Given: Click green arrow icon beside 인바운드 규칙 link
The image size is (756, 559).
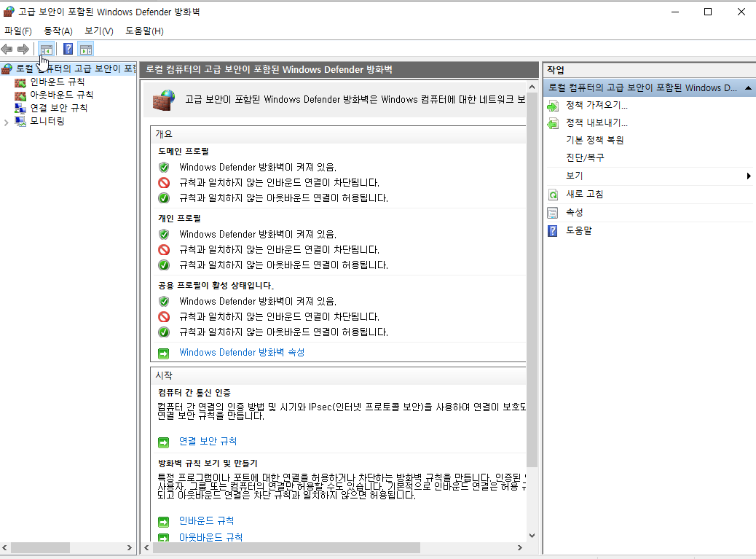Looking at the screenshot, I should pyautogui.click(x=164, y=522).
